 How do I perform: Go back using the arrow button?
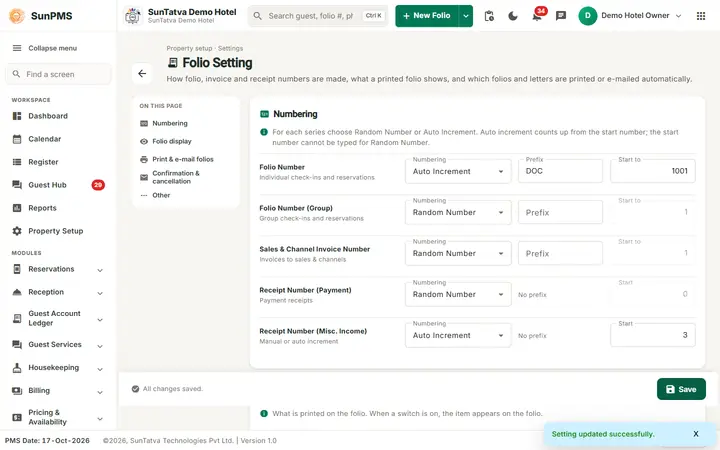142,73
